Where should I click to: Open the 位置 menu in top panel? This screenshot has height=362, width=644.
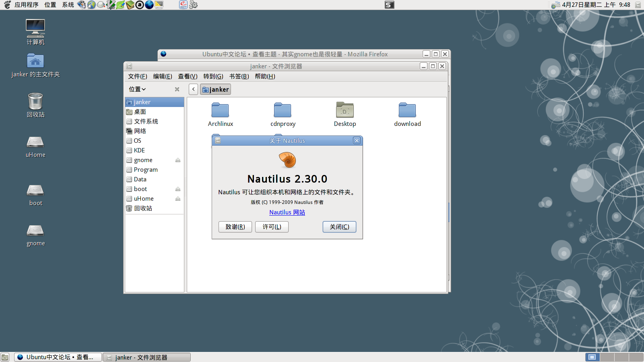(x=50, y=5)
